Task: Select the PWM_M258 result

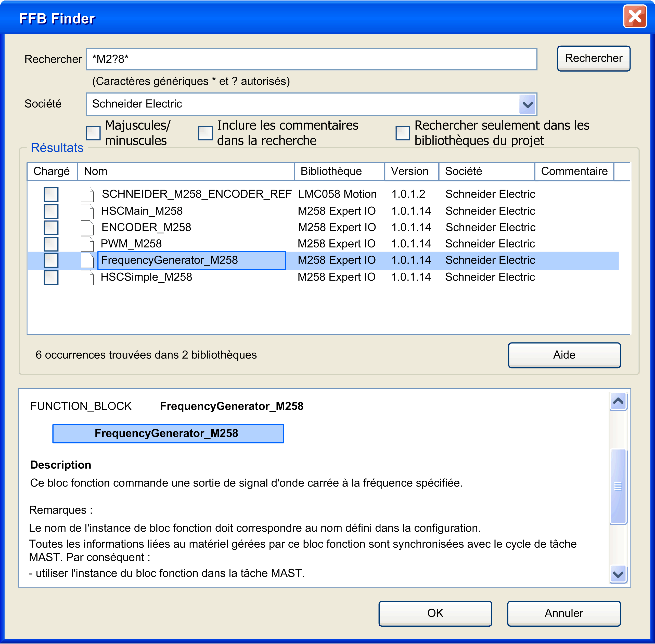Action: point(131,244)
